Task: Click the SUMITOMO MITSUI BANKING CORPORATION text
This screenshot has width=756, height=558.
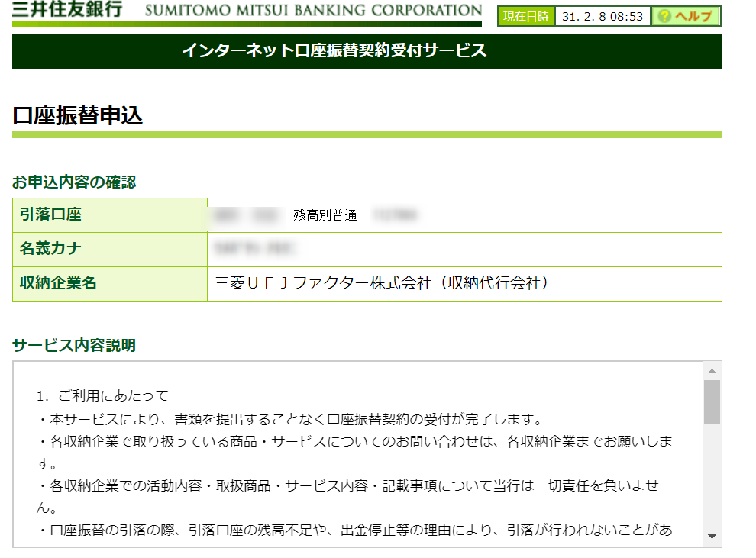Action: click(313, 10)
